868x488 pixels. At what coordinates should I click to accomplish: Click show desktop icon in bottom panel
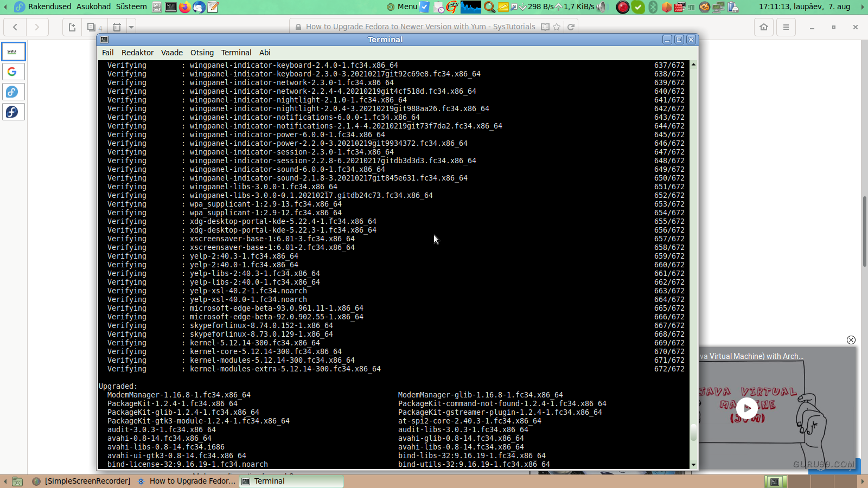pos(17,481)
